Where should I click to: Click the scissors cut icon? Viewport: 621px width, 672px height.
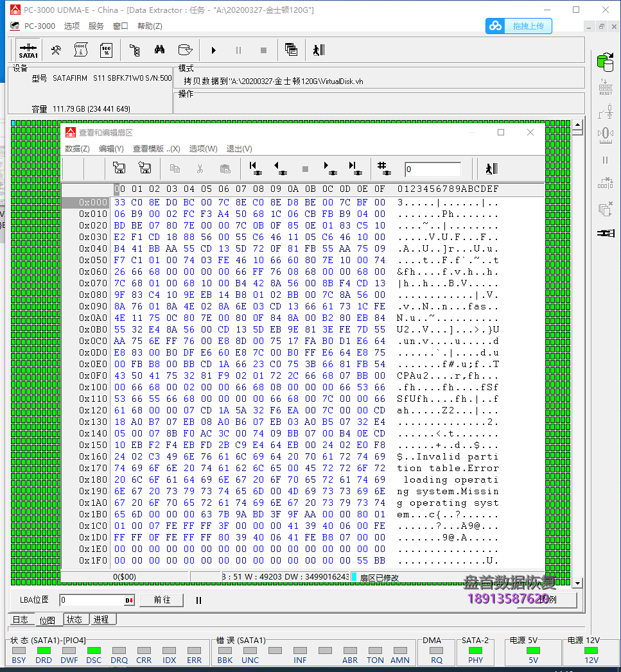(200, 168)
